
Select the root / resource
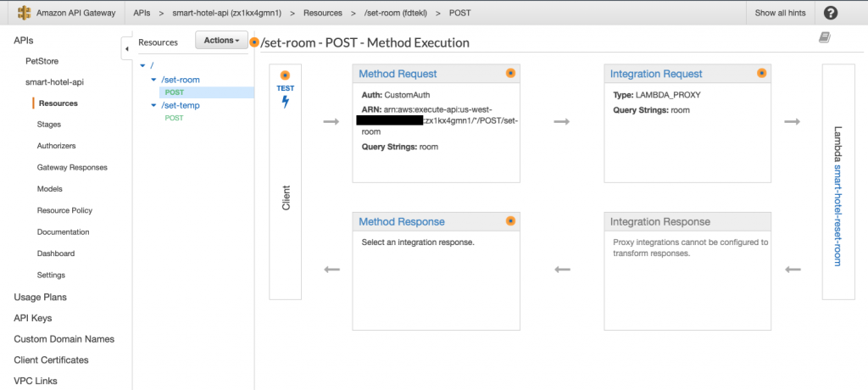coord(152,65)
